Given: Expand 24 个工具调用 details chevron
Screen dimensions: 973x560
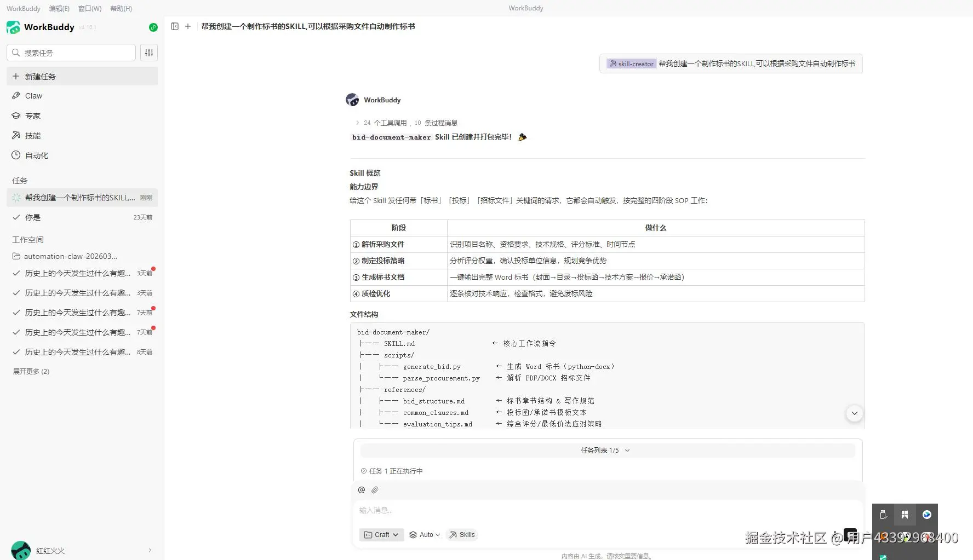Looking at the screenshot, I should (357, 123).
